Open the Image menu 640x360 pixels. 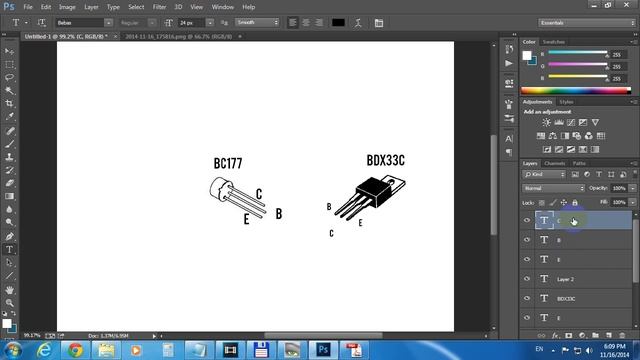click(67, 7)
